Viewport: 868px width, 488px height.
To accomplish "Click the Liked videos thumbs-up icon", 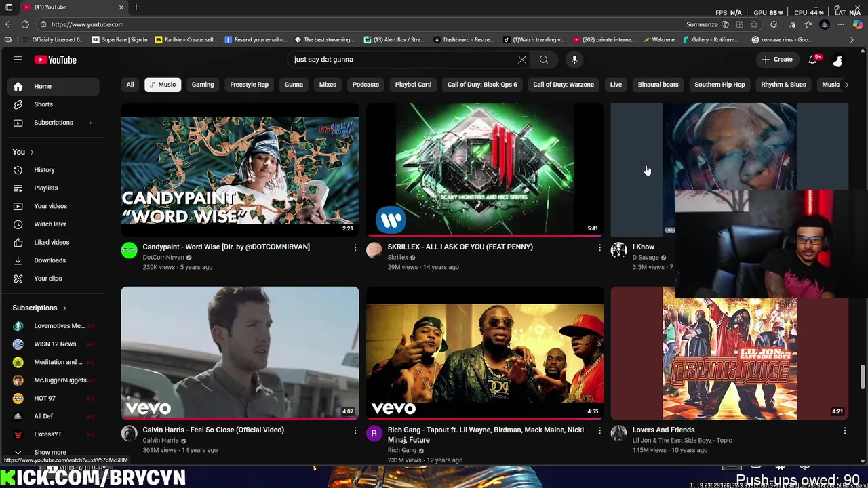I will click(x=18, y=242).
